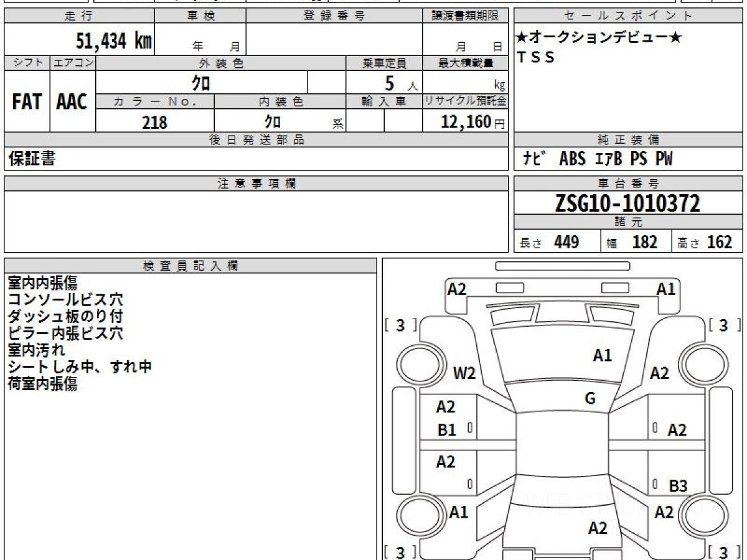Click the 後日発送部品 section header
The height and width of the screenshot is (560, 747).
(256, 140)
